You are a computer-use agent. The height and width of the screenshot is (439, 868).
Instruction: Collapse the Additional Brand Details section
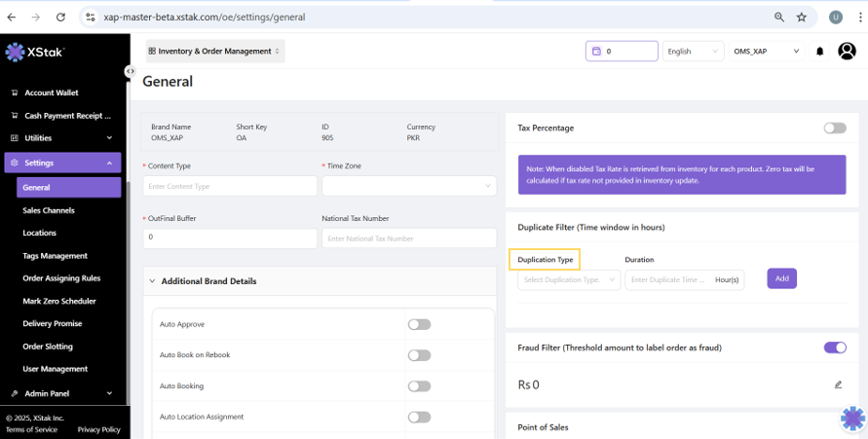pyautogui.click(x=153, y=281)
